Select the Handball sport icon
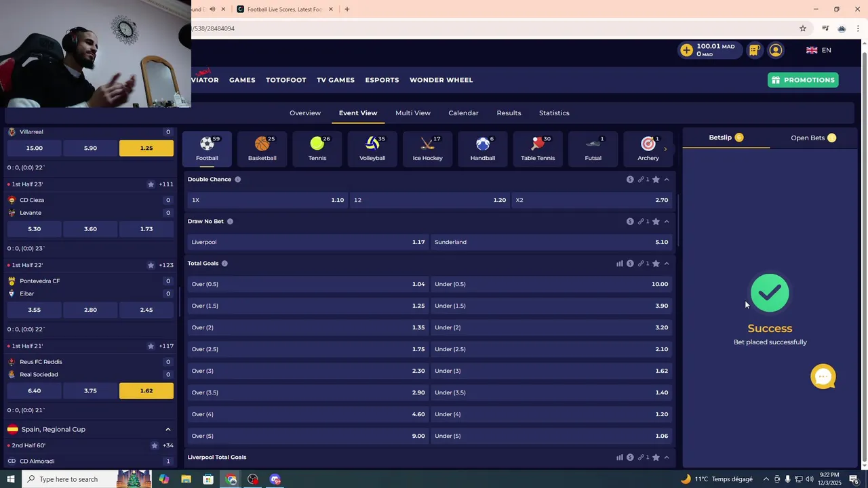The height and width of the screenshot is (488, 868). [483, 148]
